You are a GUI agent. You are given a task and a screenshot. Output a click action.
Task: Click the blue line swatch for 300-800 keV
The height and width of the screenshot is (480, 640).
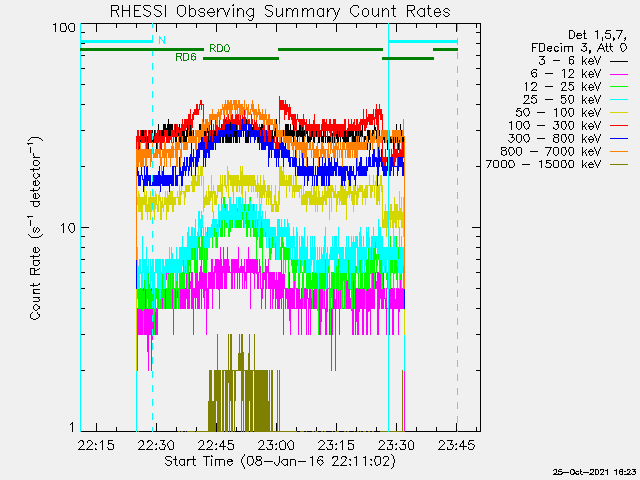pos(619,139)
